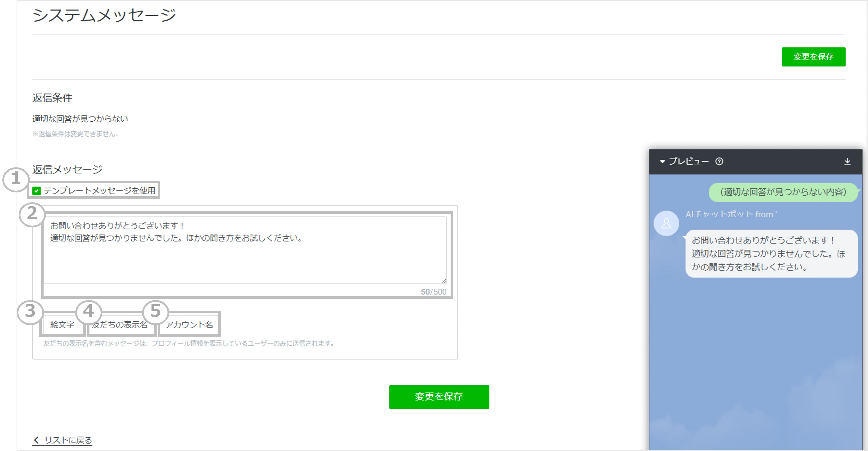This screenshot has height=451, width=868.
Task: Click inside the reply message text area
Action: tap(245, 256)
